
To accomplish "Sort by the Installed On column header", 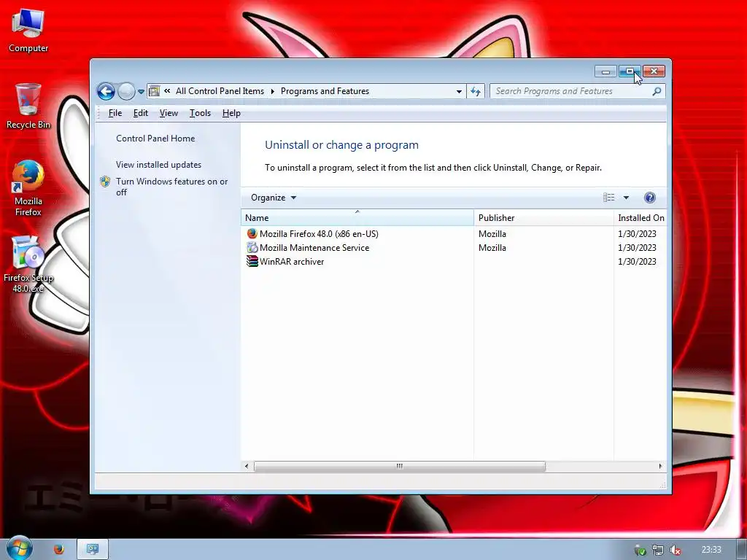I will click(x=640, y=217).
